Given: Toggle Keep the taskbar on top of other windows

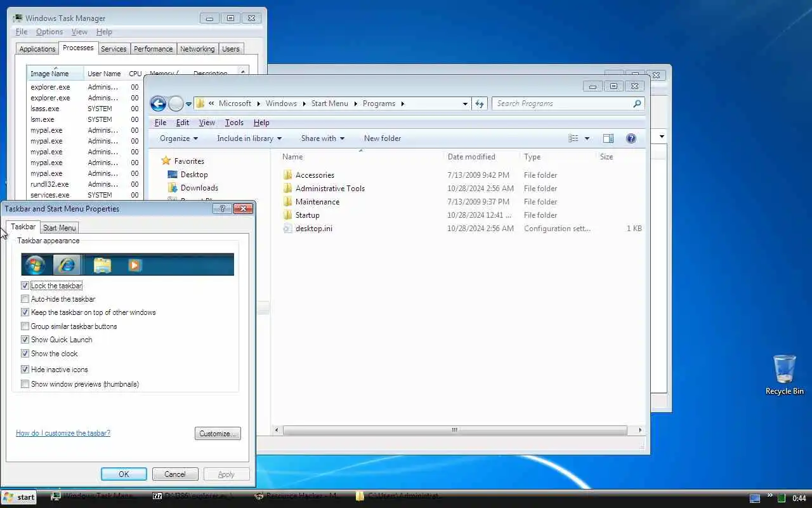Looking at the screenshot, I should 25,312.
